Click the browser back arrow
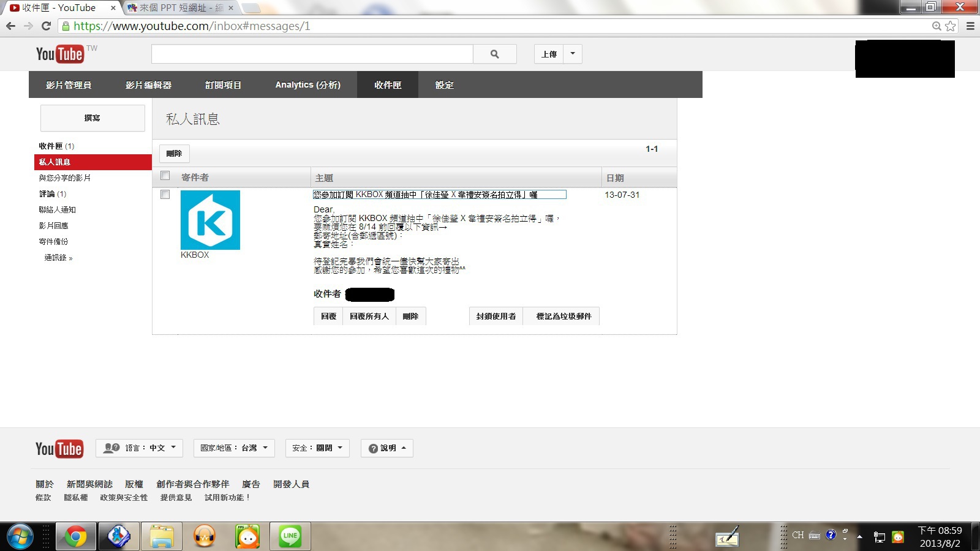 coord(10,26)
